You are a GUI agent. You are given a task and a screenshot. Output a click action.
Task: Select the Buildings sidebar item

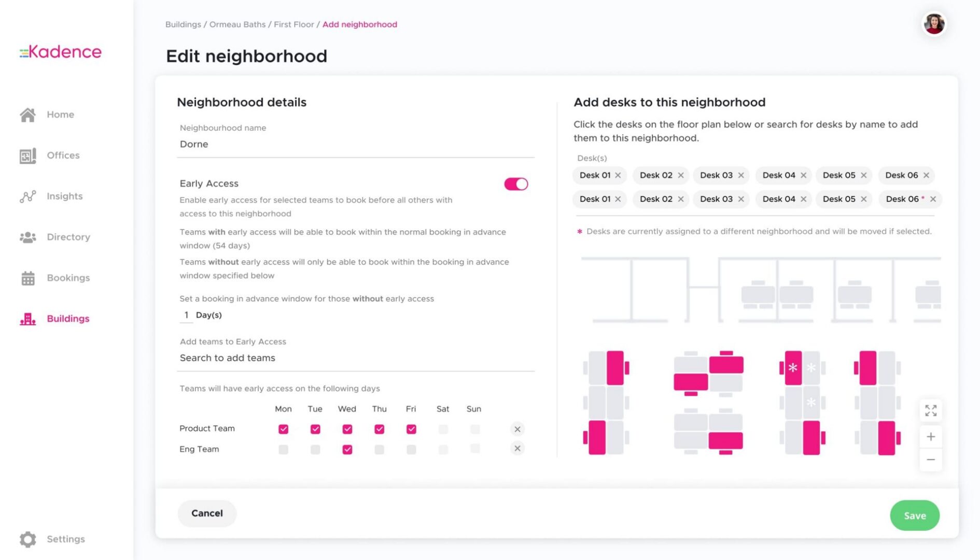coord(54,318)
